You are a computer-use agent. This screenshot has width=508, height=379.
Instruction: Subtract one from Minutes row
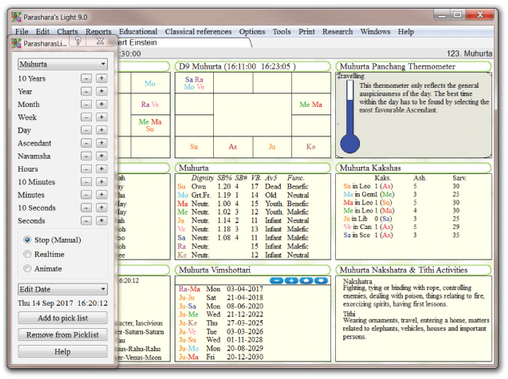click(x=86, y=195)
